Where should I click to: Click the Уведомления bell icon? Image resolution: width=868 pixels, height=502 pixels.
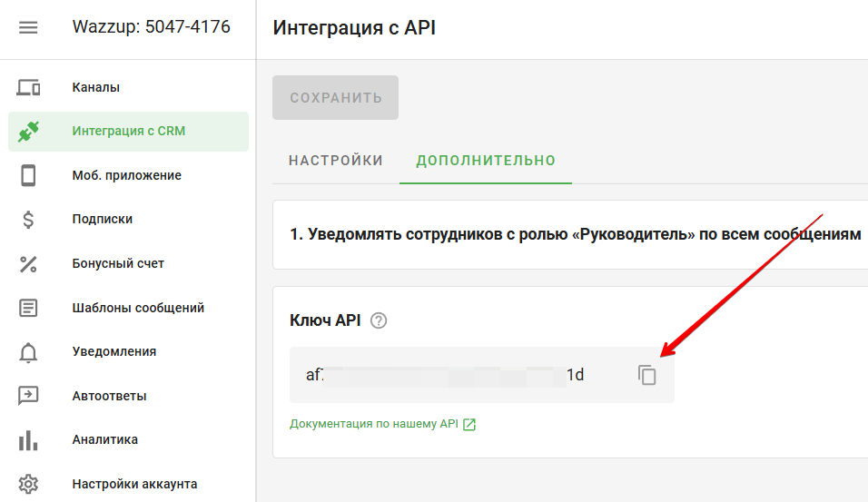pos(28,352)
